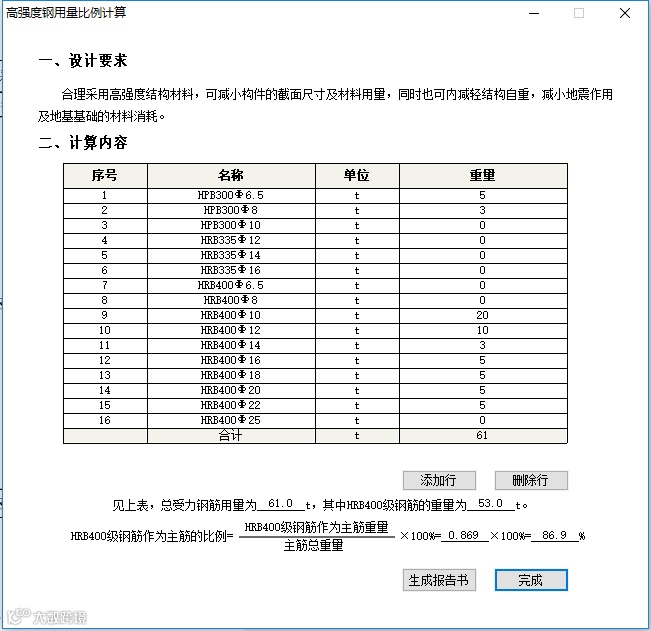Select the weight cell for HRB400 16
This screenshot has height=631, width=651.
483,360
